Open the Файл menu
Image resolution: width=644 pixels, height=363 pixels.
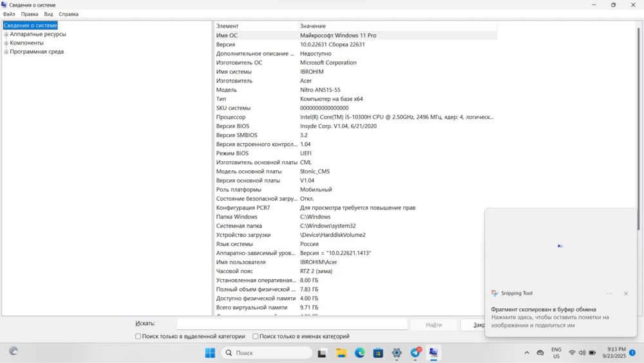click(9, 14)
